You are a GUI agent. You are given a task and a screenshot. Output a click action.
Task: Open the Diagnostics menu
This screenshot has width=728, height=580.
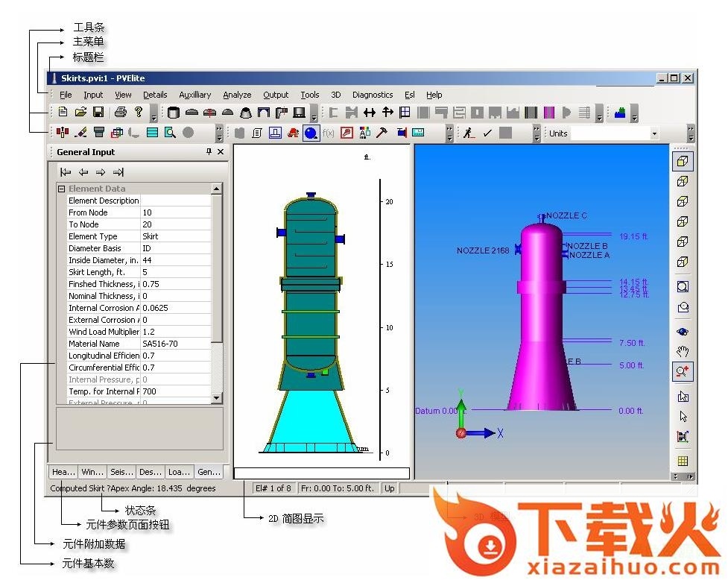(x=372, y=95)
